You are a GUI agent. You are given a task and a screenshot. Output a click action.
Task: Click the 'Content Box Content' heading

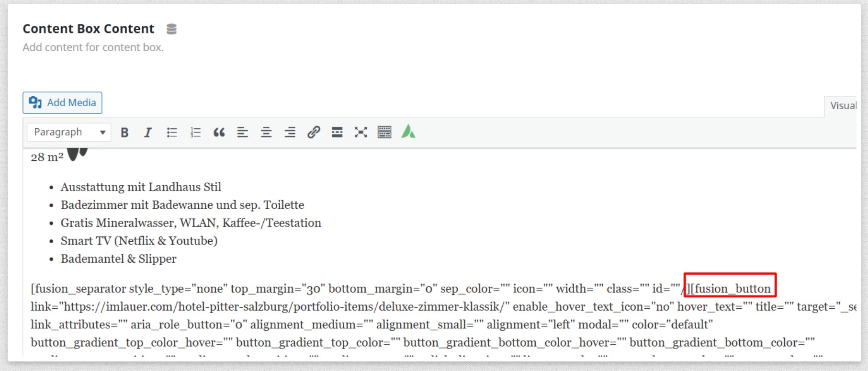(x=89, y=29)
